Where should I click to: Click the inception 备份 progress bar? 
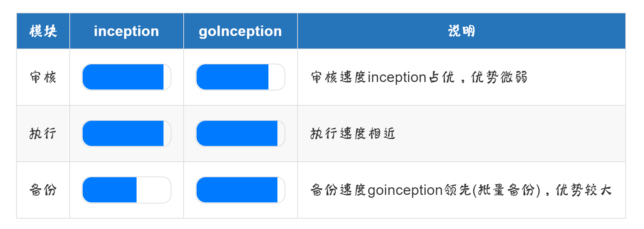[x=126, y=190]
